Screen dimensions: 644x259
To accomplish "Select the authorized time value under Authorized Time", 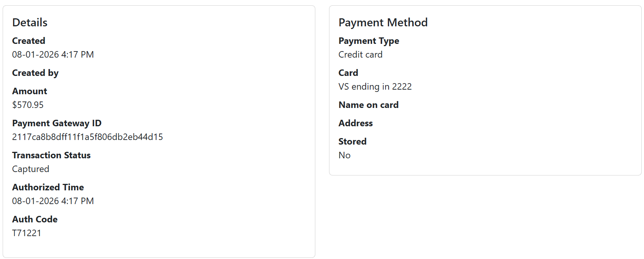I will click(53, 201).
